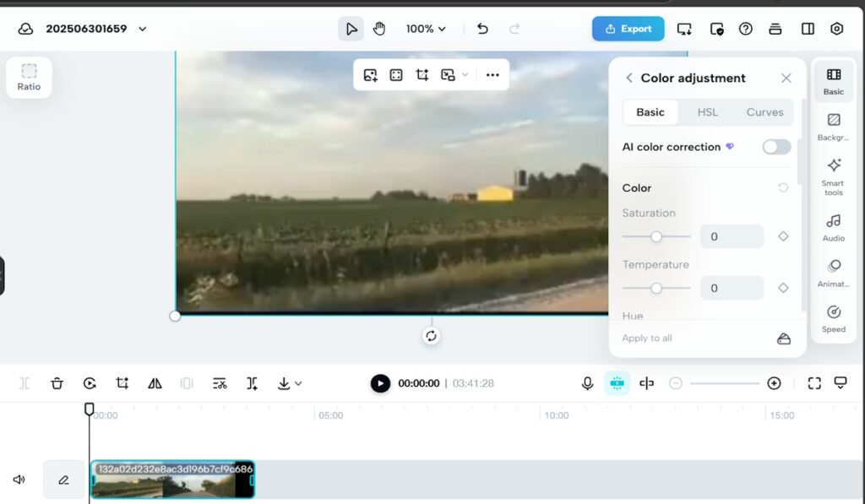Click the microphone record voiceover icon
The width and height of the screenshot is (865, 504).
(587, 383)
